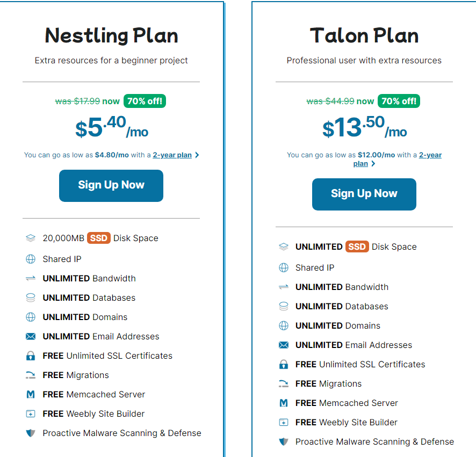This screenshot has height=457, width=476.
Task: Click Talon Plan databases cylinder icon
Action: 284,306
